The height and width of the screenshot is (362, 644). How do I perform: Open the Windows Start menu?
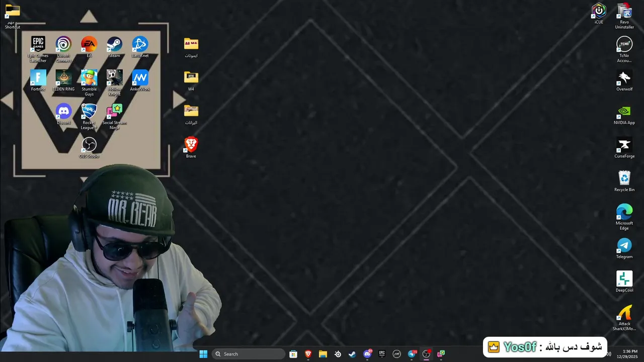pyautogui.click(x=203, y=354)
